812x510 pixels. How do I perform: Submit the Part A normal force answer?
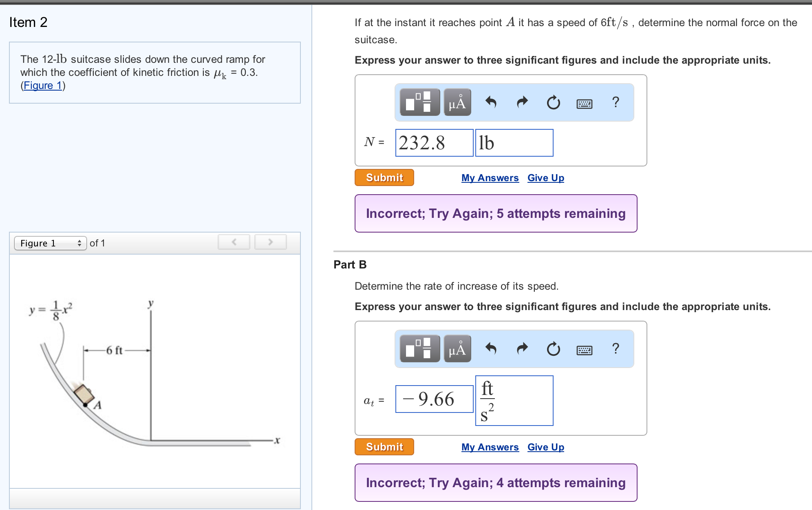[384, 177]
